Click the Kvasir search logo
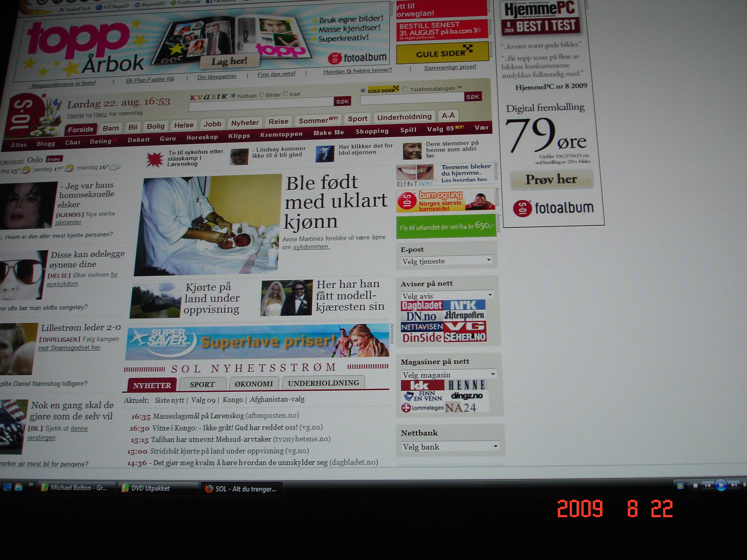The height and width of the screenshot is (560, 747). [x=208, y=97]
